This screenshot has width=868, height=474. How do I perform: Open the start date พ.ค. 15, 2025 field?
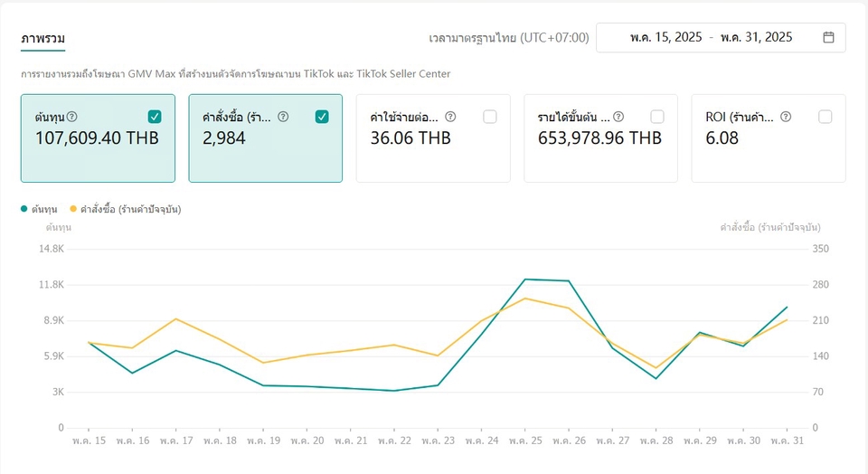pyautogui.click(x=665, y=37)
